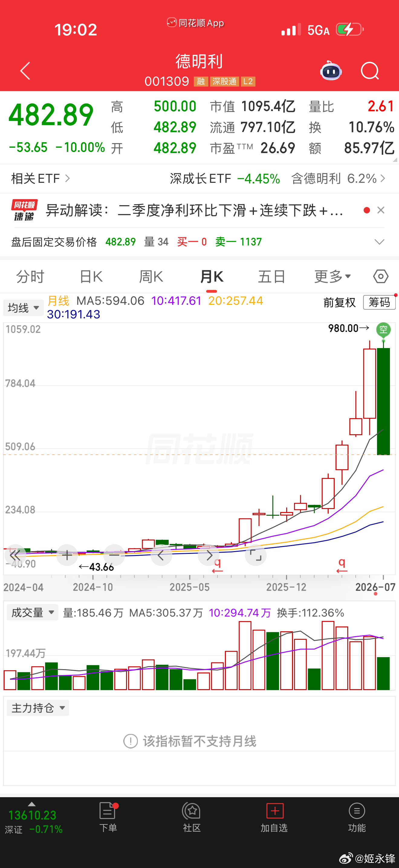
Task: Tap the green 空 signal marker
Action: point(383,329)
